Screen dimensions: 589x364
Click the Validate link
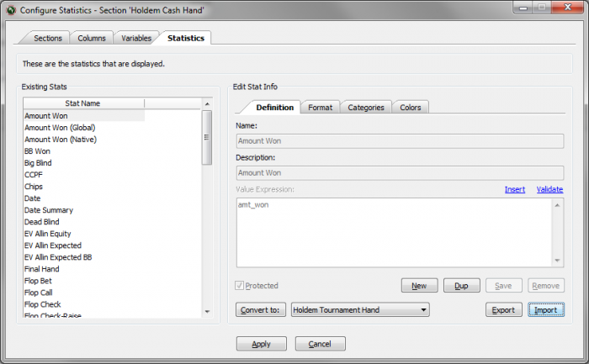[x=549, y=189]
